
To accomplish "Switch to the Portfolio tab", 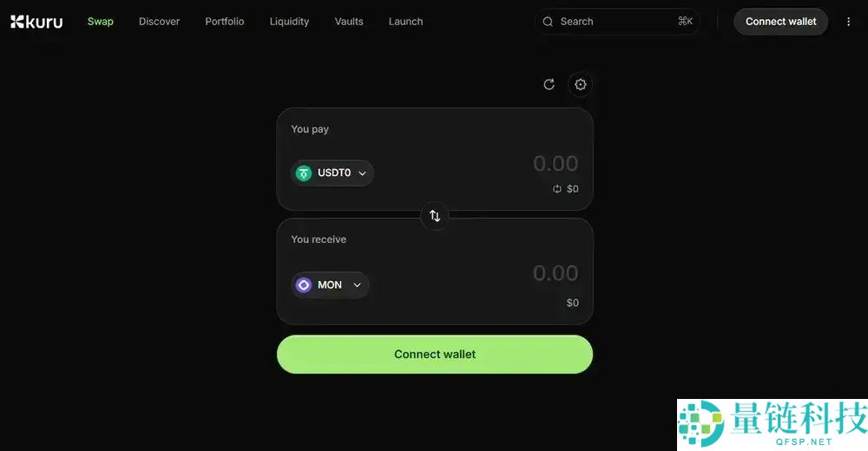I will (225, 22).
